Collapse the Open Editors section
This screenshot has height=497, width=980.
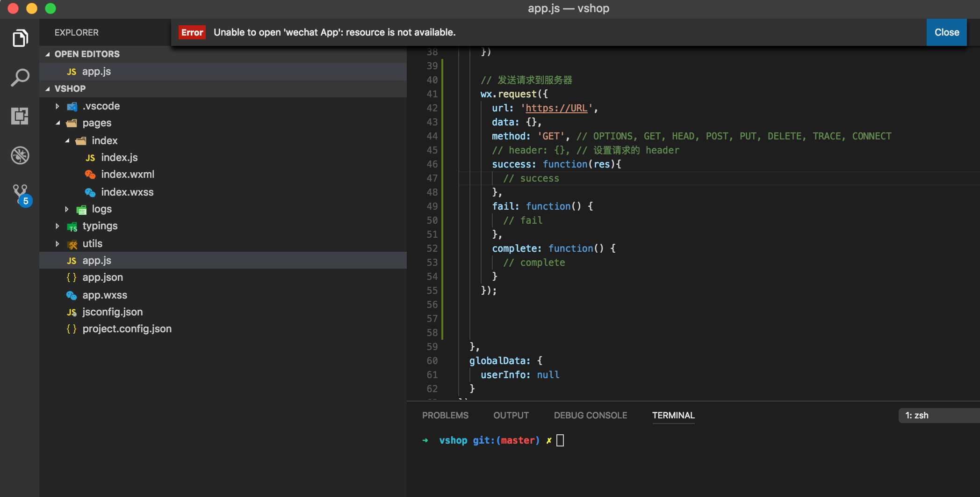point(48,54)
